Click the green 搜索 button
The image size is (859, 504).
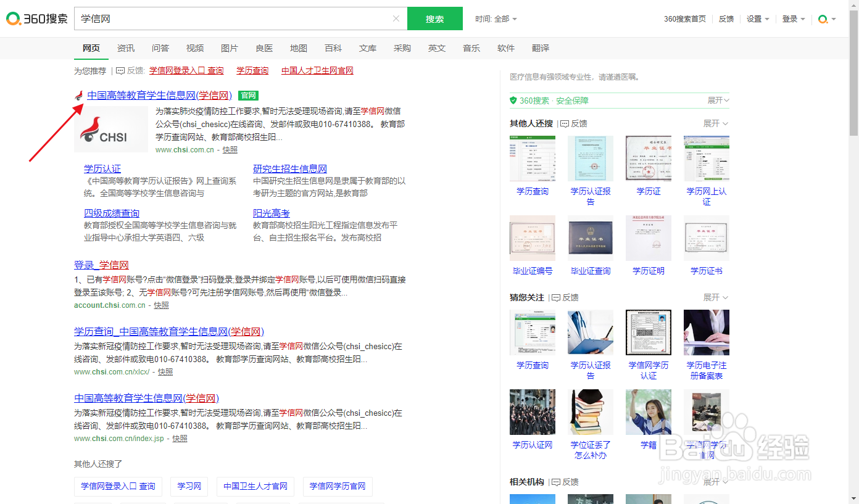click(435, 19)
